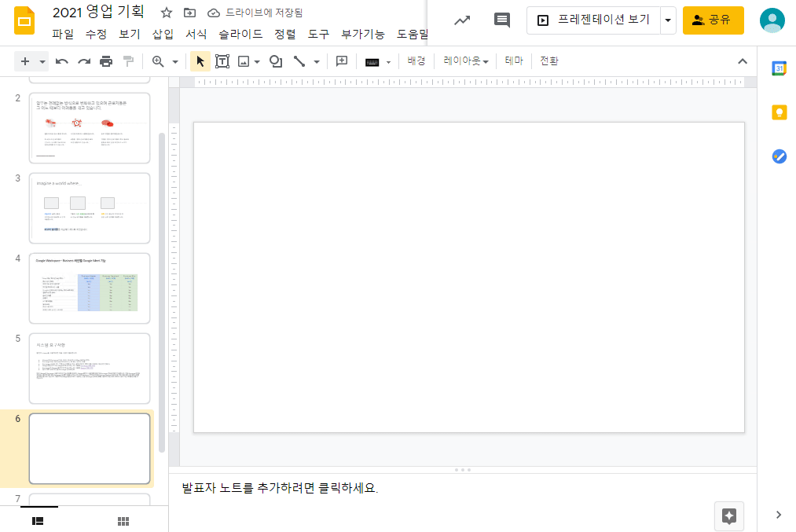Image resolution: width=796 pixels, height=532 pixels.
Task: Open the 서식 menu
Action: (196, 34)
